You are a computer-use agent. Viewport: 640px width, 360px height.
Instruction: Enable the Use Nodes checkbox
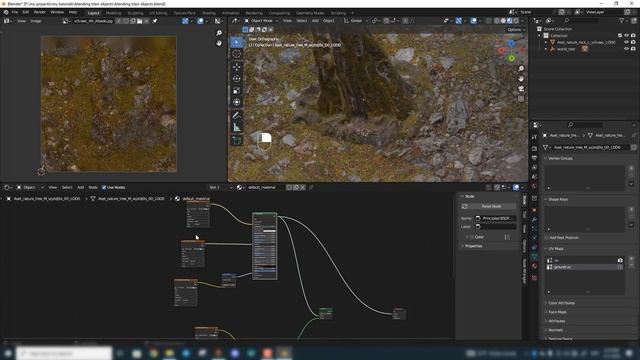[x=104, y=187]
